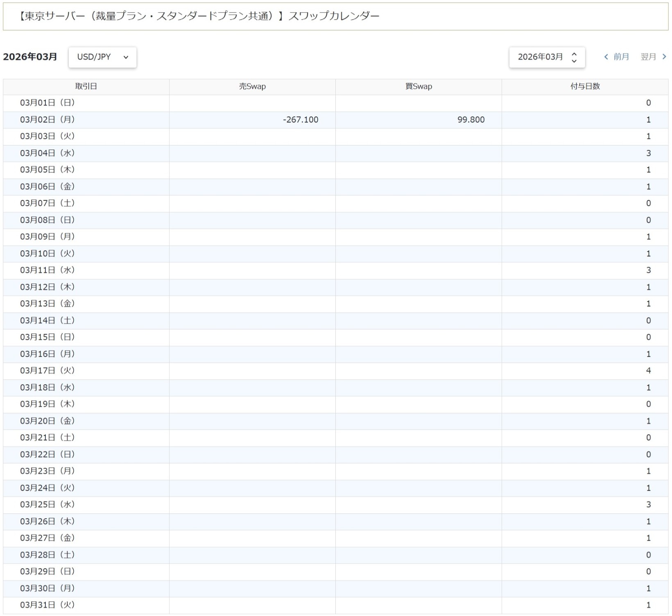The width and height of the screenshot is (672, 616).
Task: Click the date 03月15日（日）
Action: click(x=48, y=337)
